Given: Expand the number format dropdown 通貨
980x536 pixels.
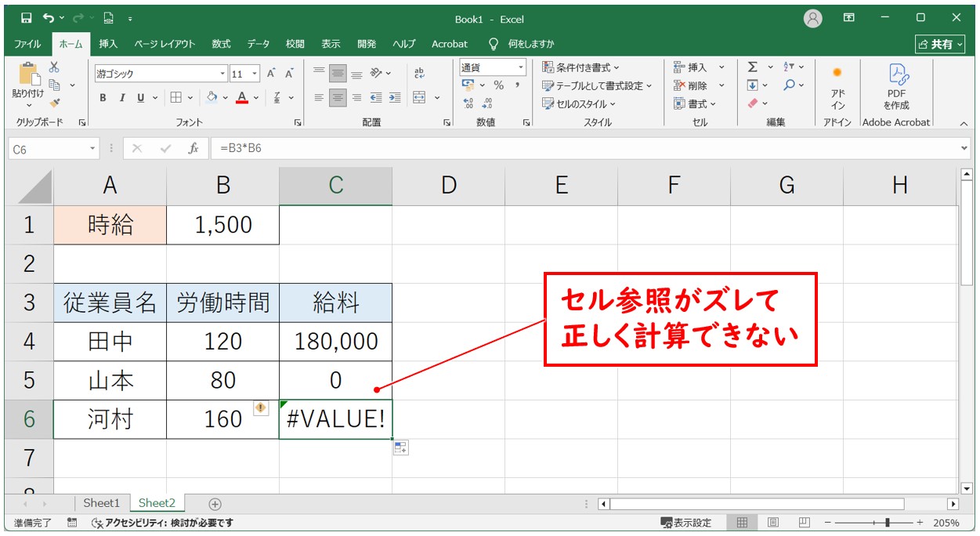Looking at the screenshot, I should [x=520, y=68].
